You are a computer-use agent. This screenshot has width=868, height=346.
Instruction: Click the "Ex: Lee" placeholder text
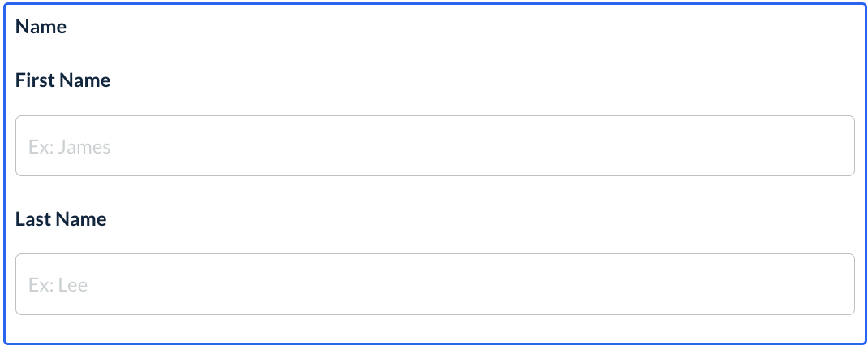58,285
